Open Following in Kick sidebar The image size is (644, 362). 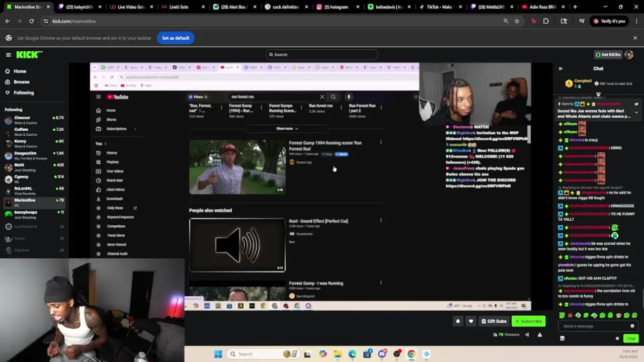coord(23,93)
